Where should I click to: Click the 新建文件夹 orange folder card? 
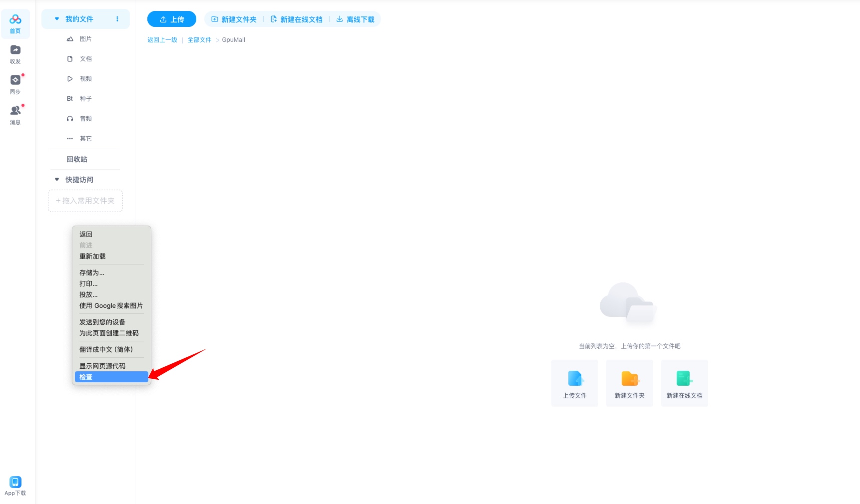630,383
